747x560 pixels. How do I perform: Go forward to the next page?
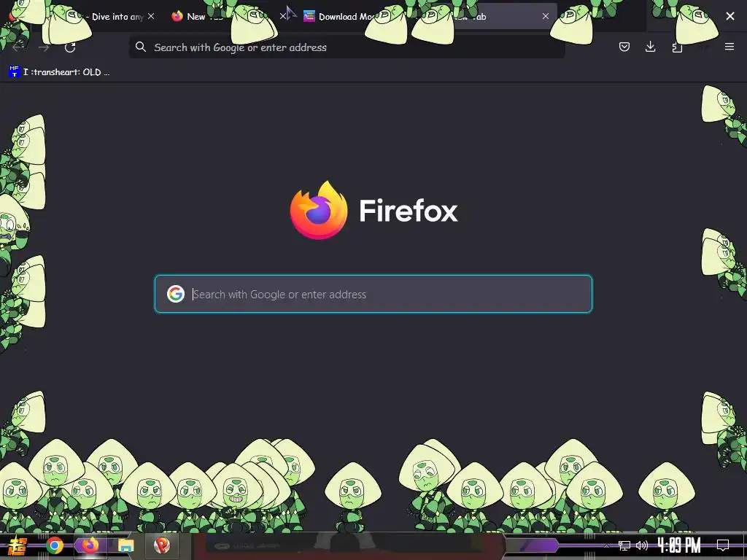tap(44, 47)
